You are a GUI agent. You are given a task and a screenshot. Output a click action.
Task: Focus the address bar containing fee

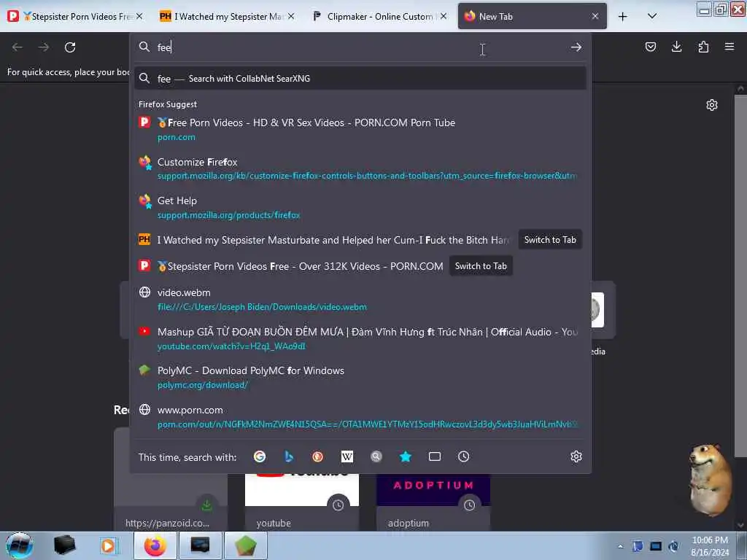tap(360, 47)
